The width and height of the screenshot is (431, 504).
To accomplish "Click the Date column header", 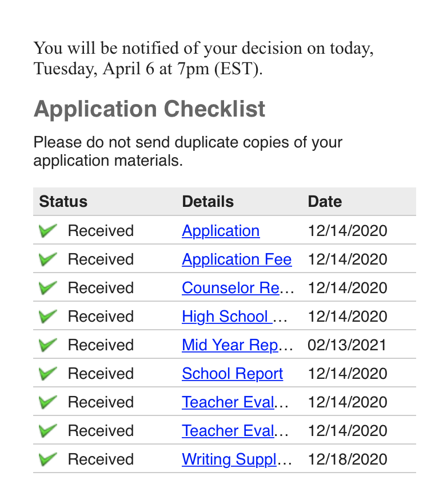I will pos(325,202).
